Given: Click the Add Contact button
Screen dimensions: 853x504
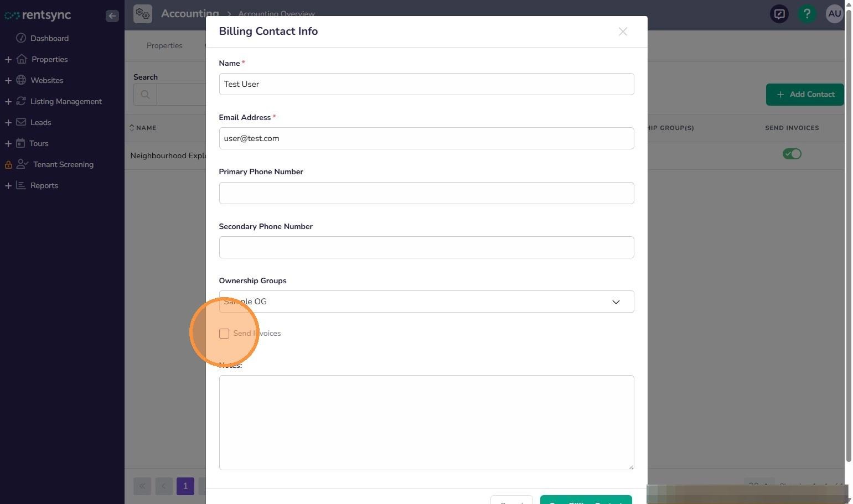Looking at the screenshot, I should pyautogui.click(x=805, y=95).
